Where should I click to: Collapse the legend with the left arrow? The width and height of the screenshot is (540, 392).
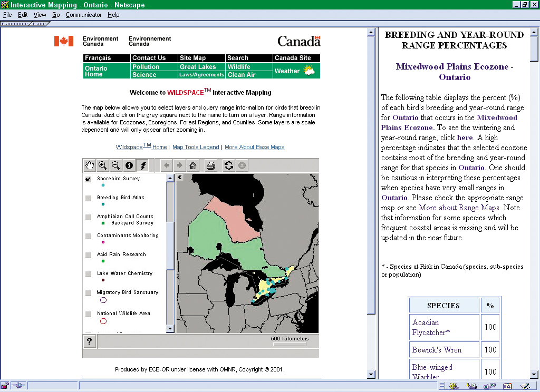pyautogui.click(x=180, y=177)
